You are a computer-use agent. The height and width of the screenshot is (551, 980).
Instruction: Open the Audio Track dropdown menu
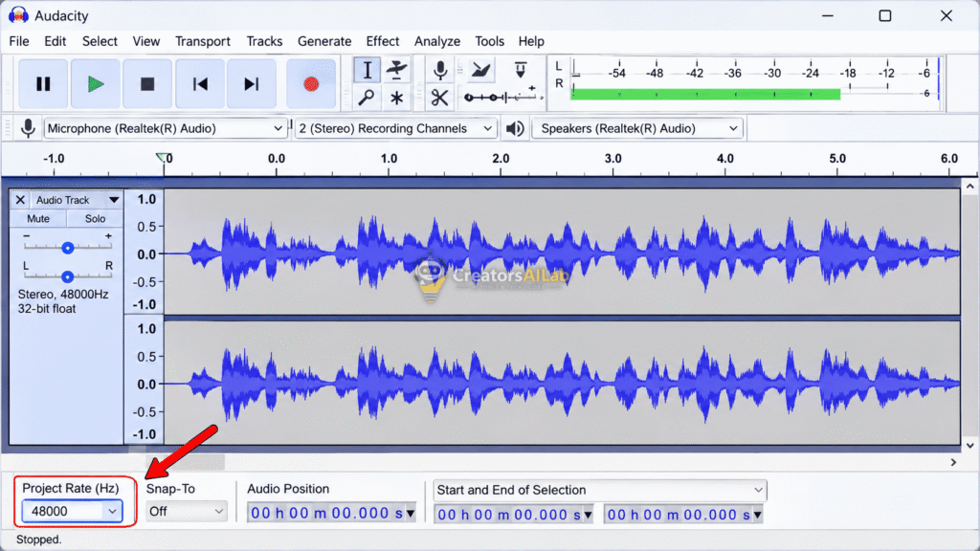coord(114,200)
